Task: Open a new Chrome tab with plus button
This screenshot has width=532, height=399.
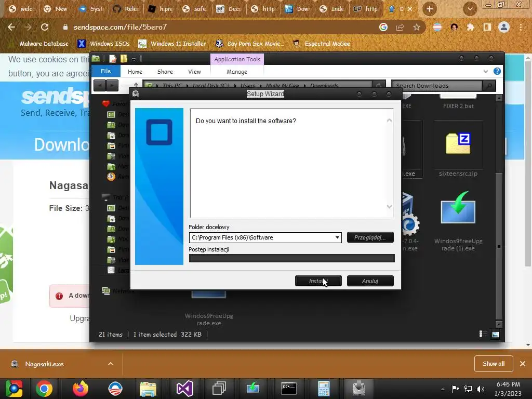Action: tap(430, 9)
